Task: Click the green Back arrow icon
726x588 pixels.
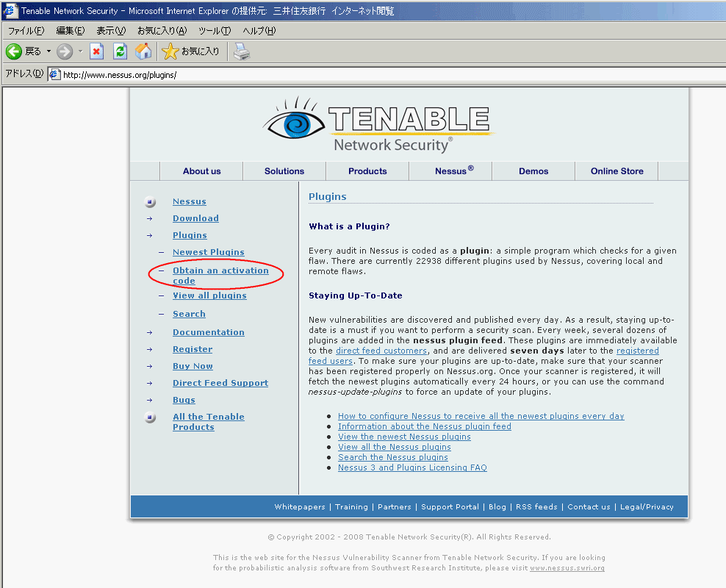Action: (14, 51)
